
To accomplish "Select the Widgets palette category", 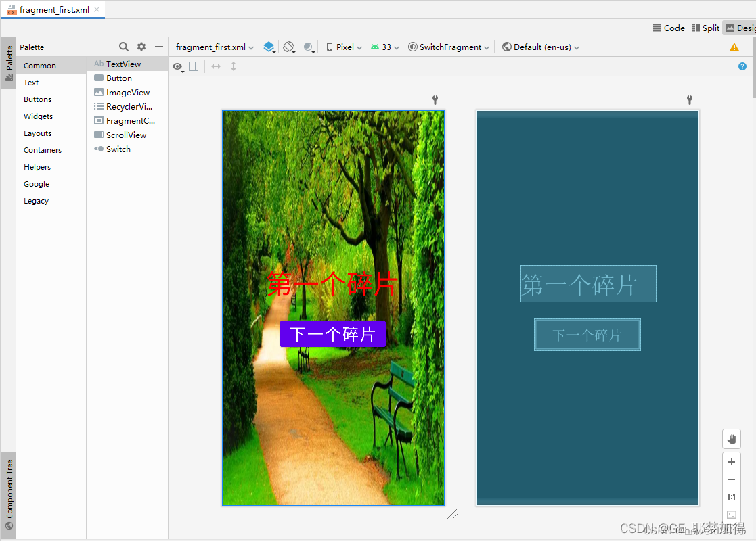I will [51, 116].
